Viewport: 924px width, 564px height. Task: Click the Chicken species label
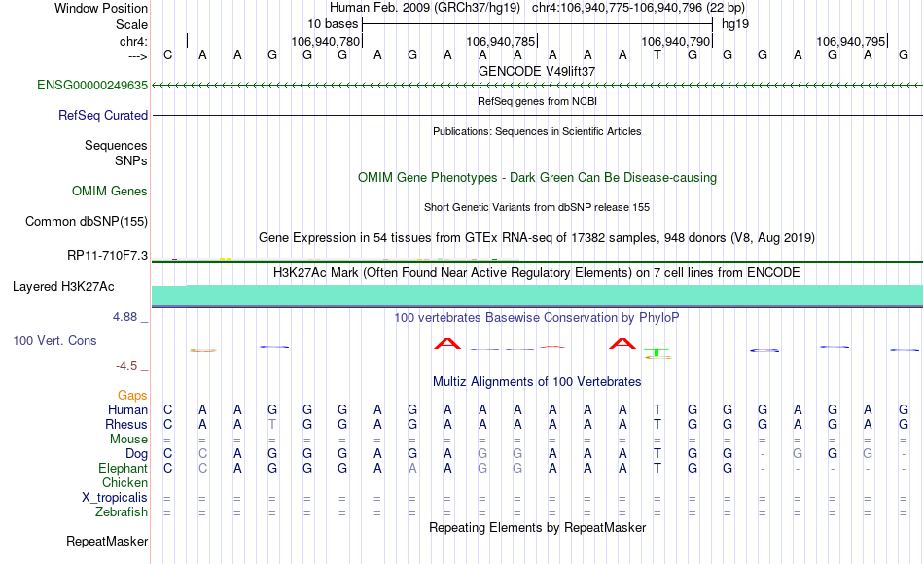click(x=124, y=482)
